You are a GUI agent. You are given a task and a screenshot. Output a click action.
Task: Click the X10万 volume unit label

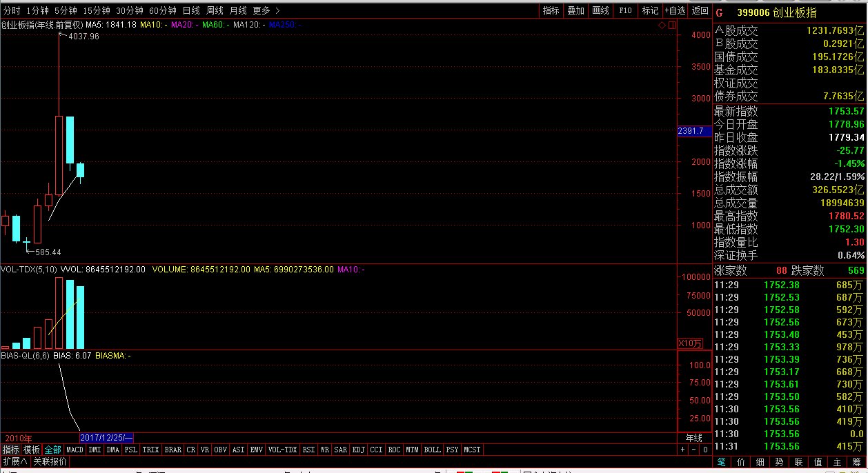[x=690, y=343]
